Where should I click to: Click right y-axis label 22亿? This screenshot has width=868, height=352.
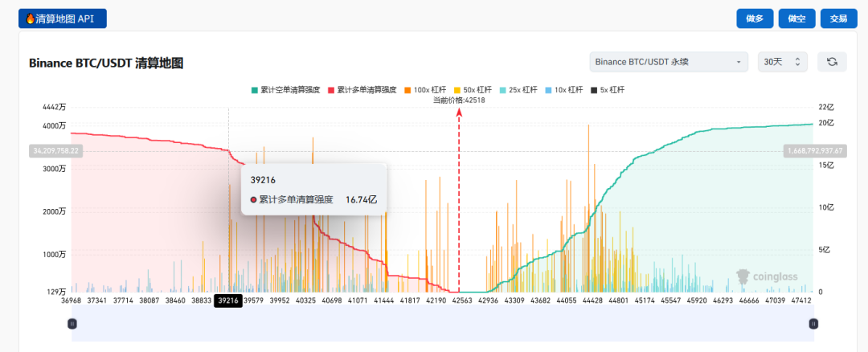825,108
